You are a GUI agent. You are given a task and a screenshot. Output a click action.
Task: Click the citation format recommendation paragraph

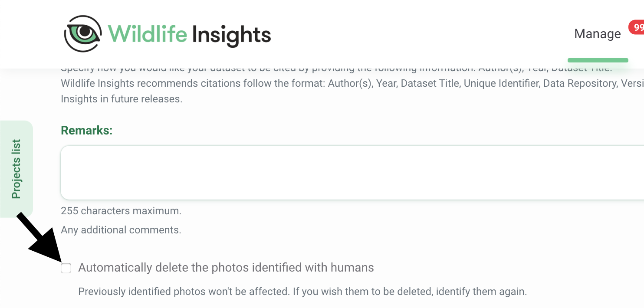pyautogui.click(x=352, y=83)
